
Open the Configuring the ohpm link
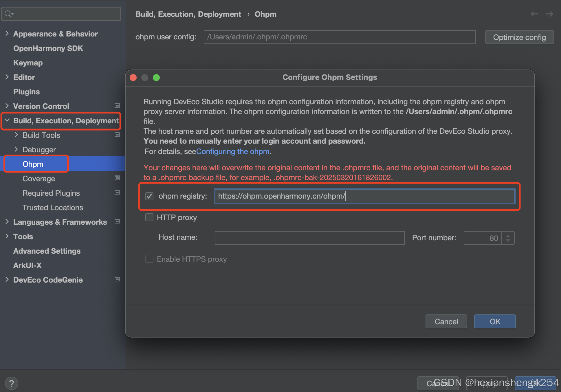point(233,151)
